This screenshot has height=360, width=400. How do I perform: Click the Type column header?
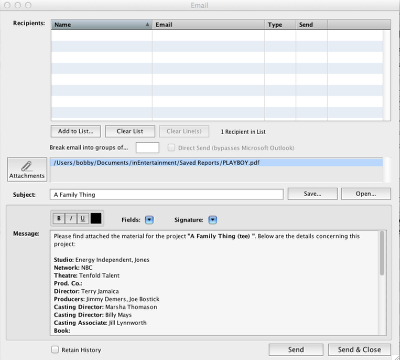point(280,25)
